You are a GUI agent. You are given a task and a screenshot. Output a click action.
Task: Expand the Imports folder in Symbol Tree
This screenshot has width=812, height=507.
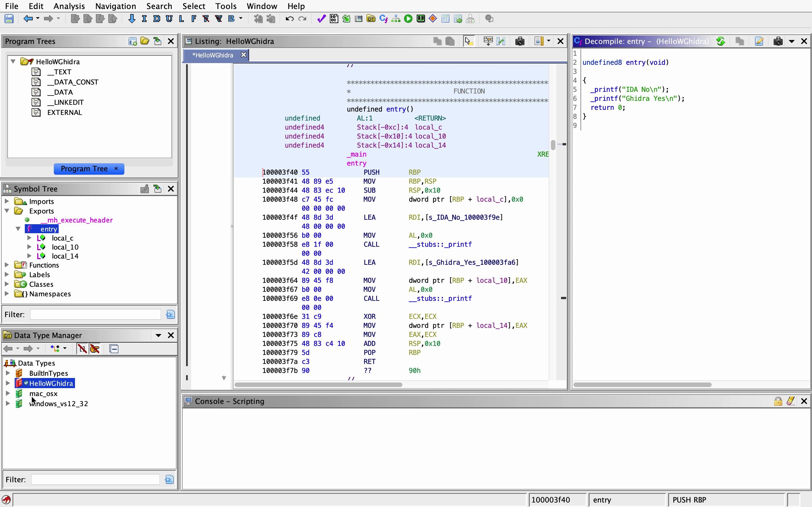tap(7, 201)
